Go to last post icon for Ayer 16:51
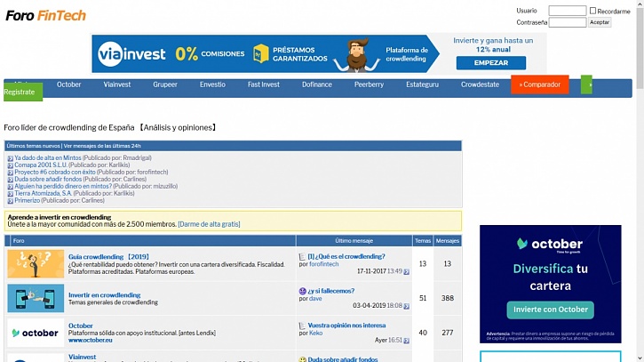This screenshot has width=644, height=362. (x=406, y=341)
